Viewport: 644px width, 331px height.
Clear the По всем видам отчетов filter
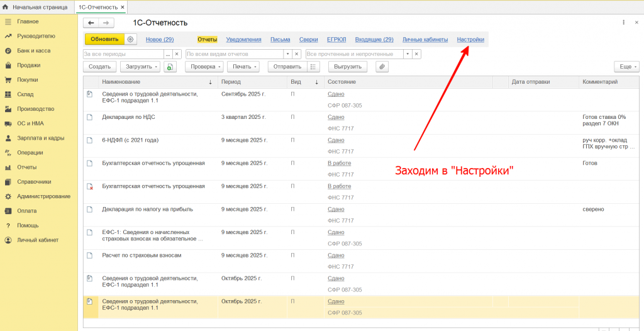coord(297,54)
